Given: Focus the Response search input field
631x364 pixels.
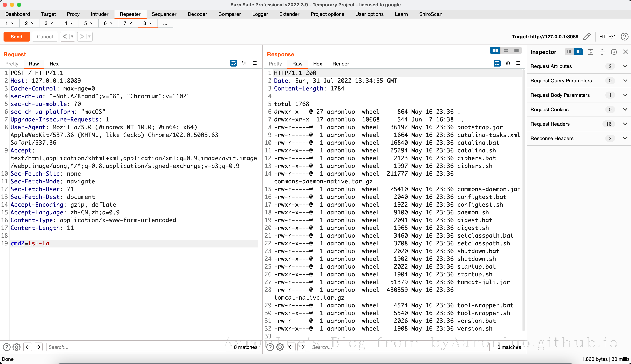Looking at the screenshot, I should click(x=399, y=347).
